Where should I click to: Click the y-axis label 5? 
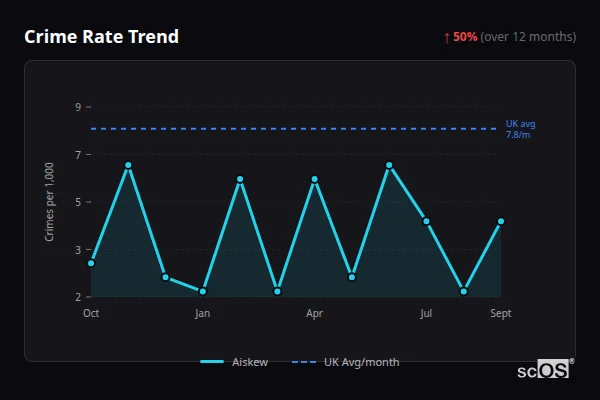[78, 202]
